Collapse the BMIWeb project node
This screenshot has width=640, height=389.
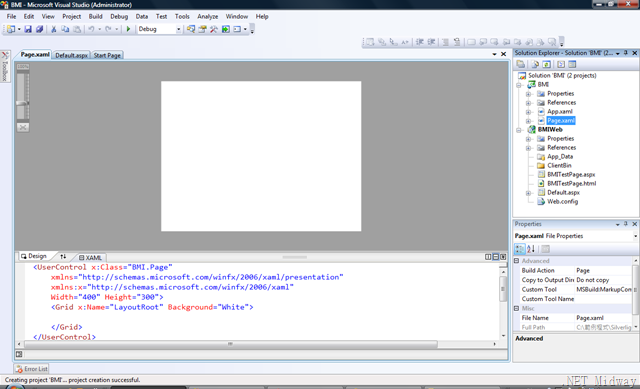(519, 130)
